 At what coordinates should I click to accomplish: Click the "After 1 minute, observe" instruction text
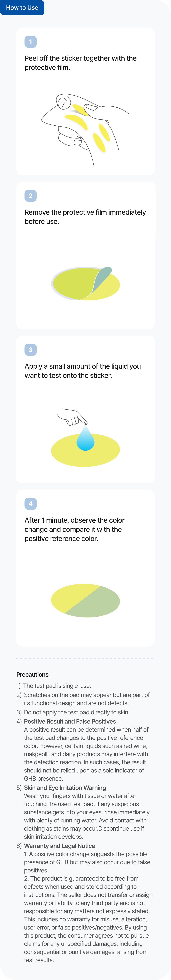click(74, 529)
